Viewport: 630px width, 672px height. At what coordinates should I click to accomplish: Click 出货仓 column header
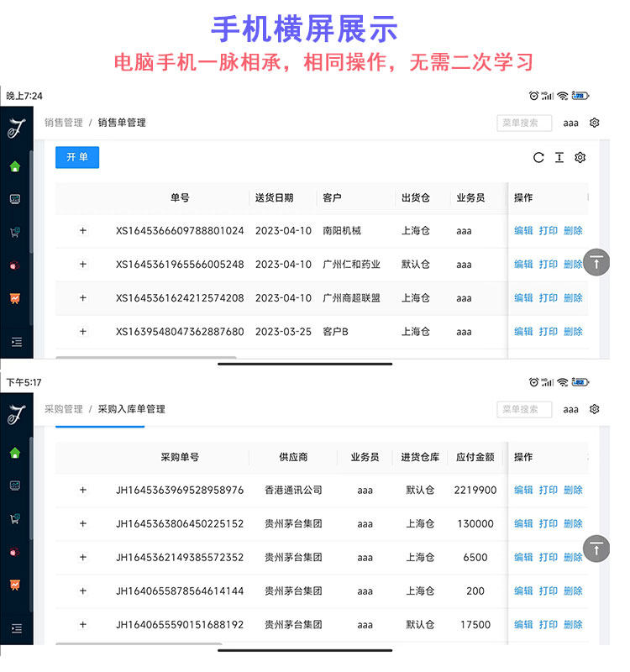point(416,197)
